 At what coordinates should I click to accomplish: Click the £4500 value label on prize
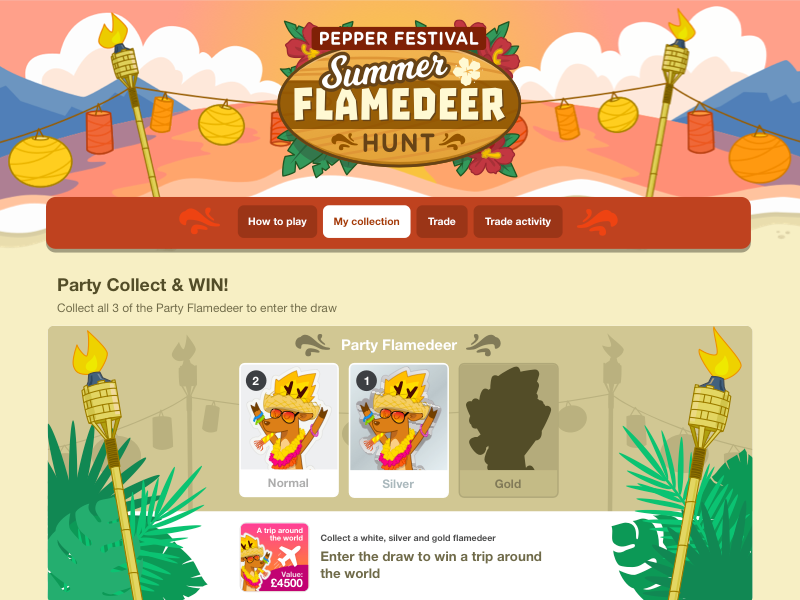pyautogui.click(x=287, y=583)
